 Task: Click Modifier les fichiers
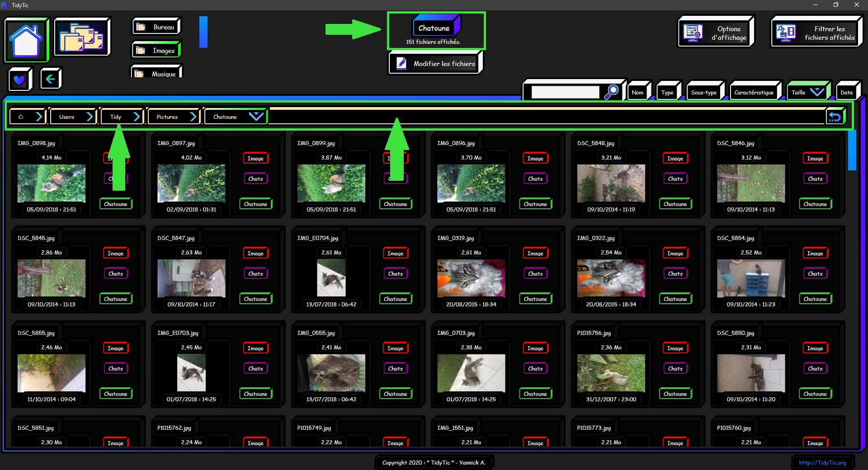435,63
